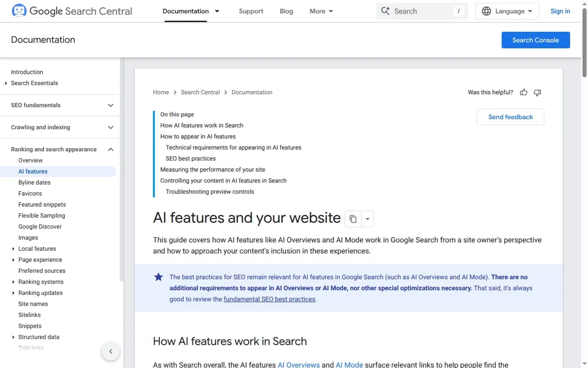Image resolution: width=588 pixels, height=368 pixels.
Task: Click the Sign in link
Action: coord(560,11)
